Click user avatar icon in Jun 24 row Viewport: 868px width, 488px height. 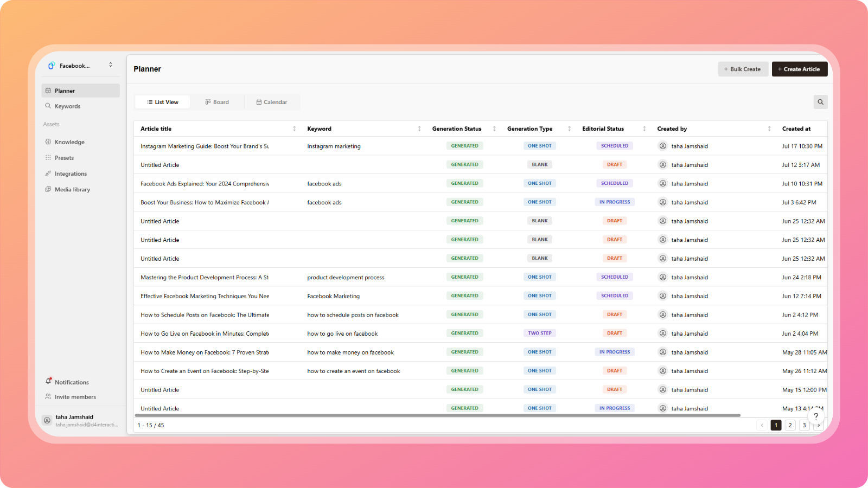pyautogui.click(x=663, y=277)
